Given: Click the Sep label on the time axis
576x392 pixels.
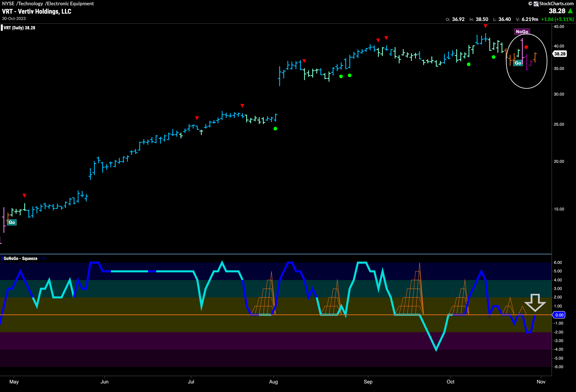Looking at the screenshot, I should tap(368, 382).
